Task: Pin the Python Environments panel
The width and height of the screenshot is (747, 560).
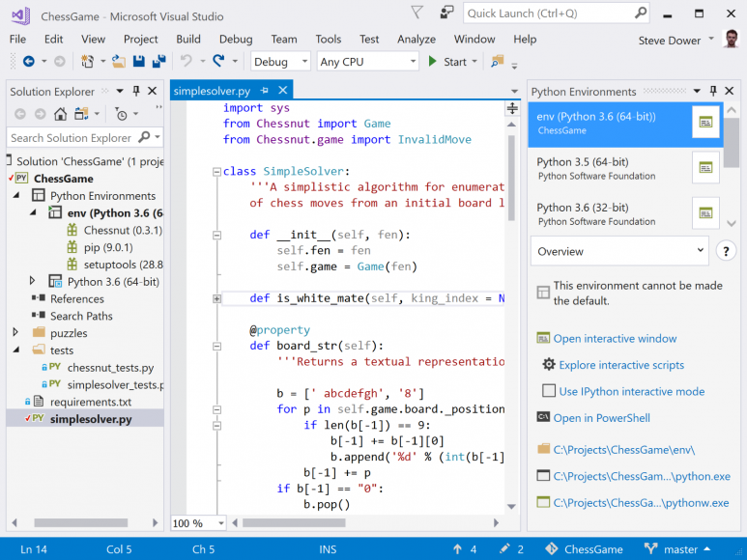Action: pos(712,91)
